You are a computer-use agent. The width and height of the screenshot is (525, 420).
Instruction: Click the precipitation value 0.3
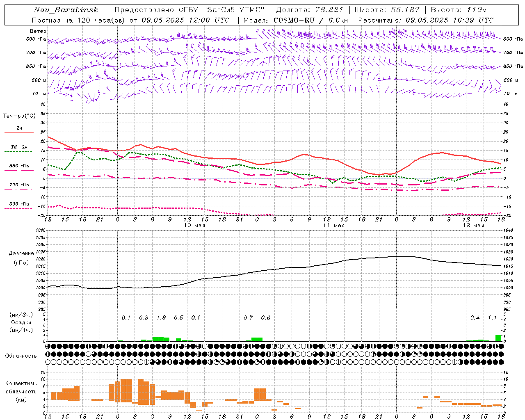[x=144, y=317]
